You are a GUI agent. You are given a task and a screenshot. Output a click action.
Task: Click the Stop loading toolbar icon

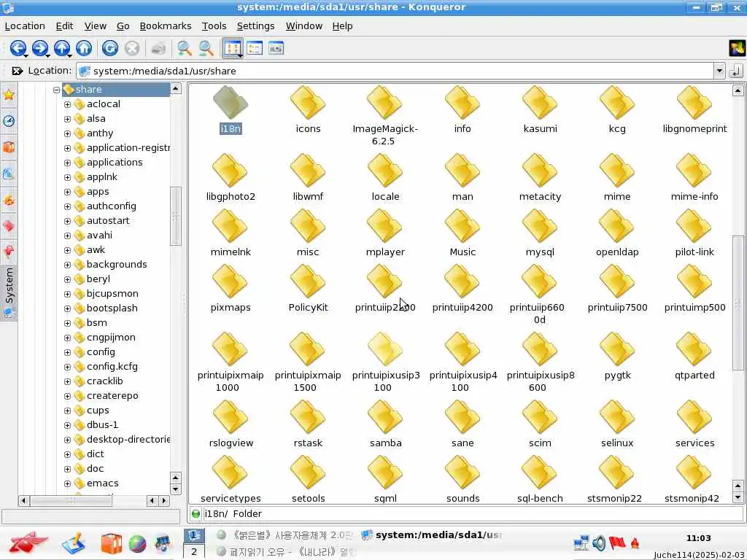132,48
